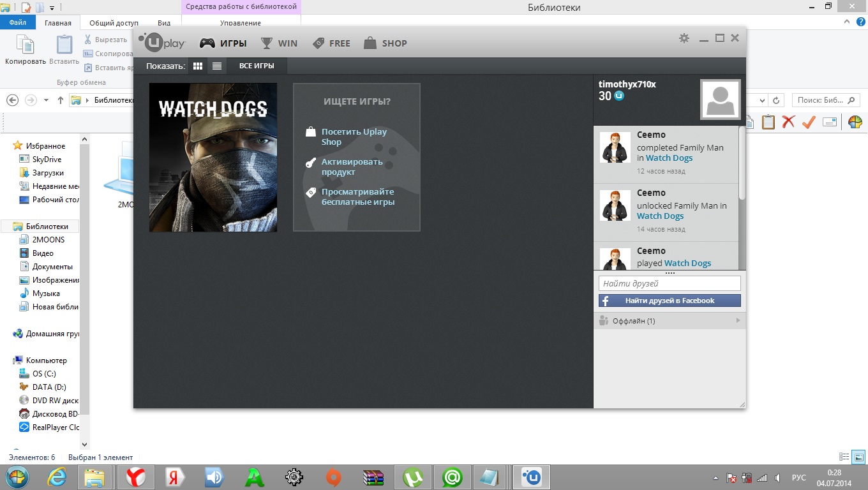Click Активировать продукт link
The image size is (868, 490).
[x=352, y=167]
